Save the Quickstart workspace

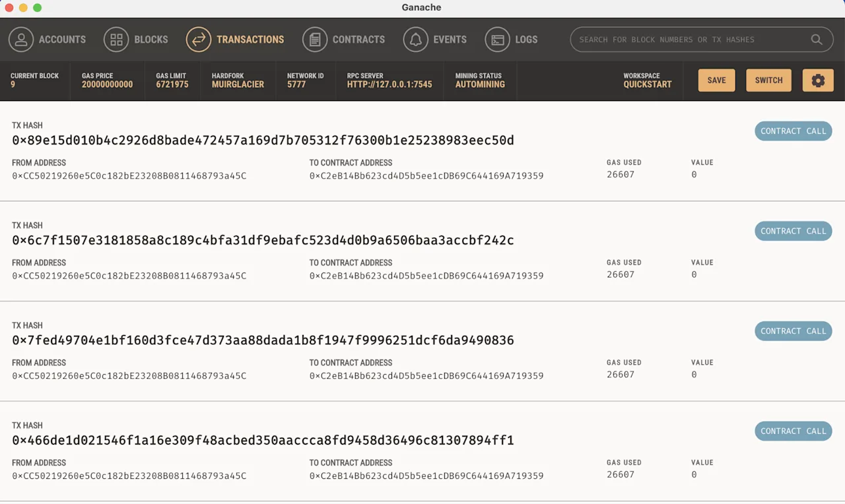tap(716, 80)
